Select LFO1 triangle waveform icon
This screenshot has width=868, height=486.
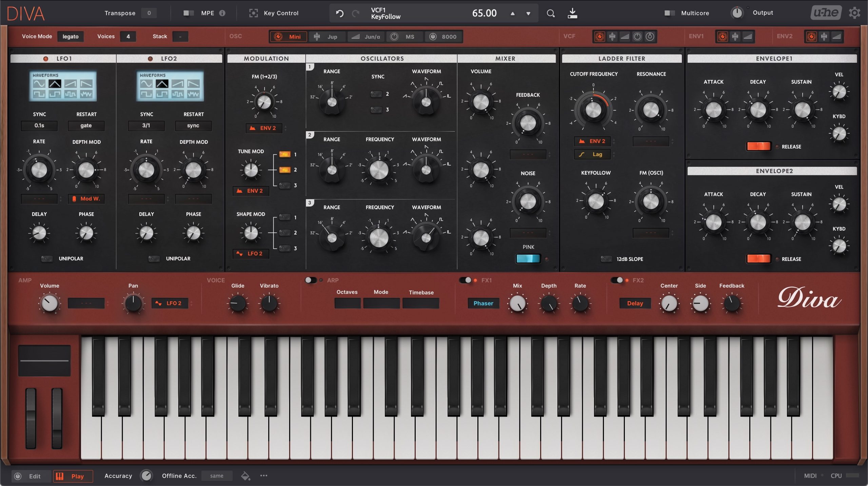55,83
